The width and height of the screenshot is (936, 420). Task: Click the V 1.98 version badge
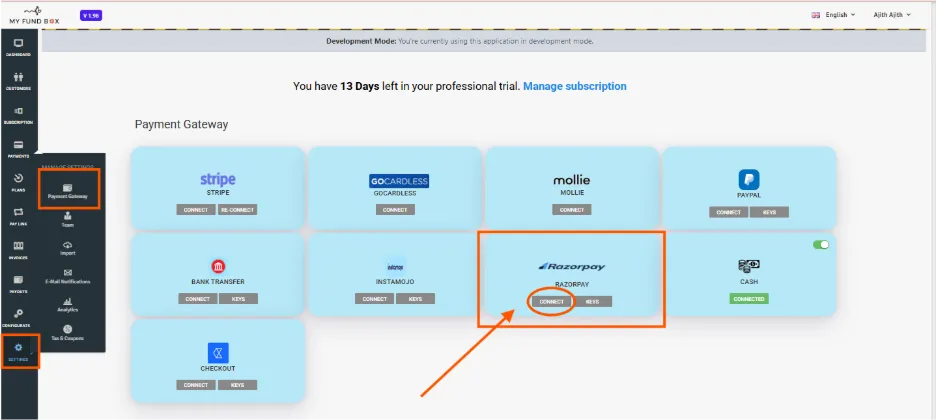pos(91,16)
